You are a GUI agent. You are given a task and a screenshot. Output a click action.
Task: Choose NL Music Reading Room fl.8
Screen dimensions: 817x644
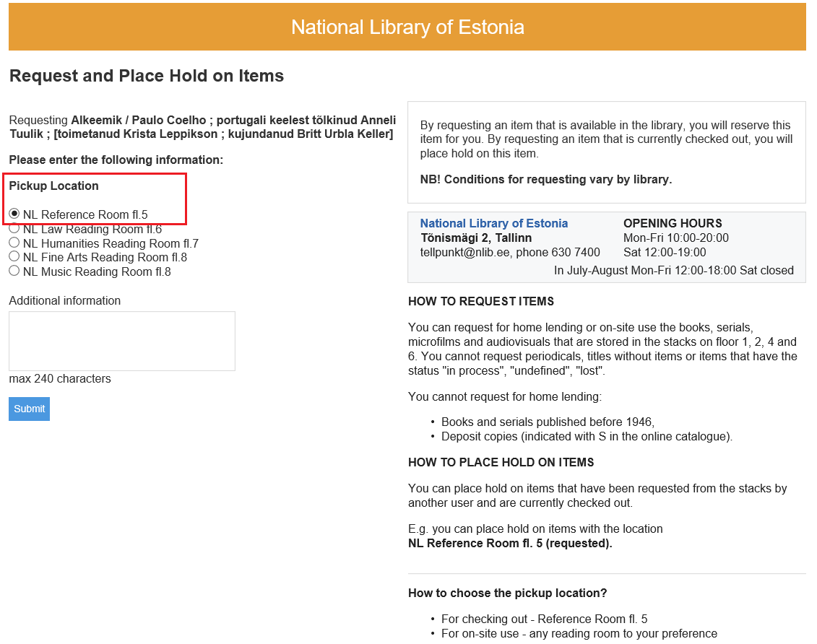point(14,271)
